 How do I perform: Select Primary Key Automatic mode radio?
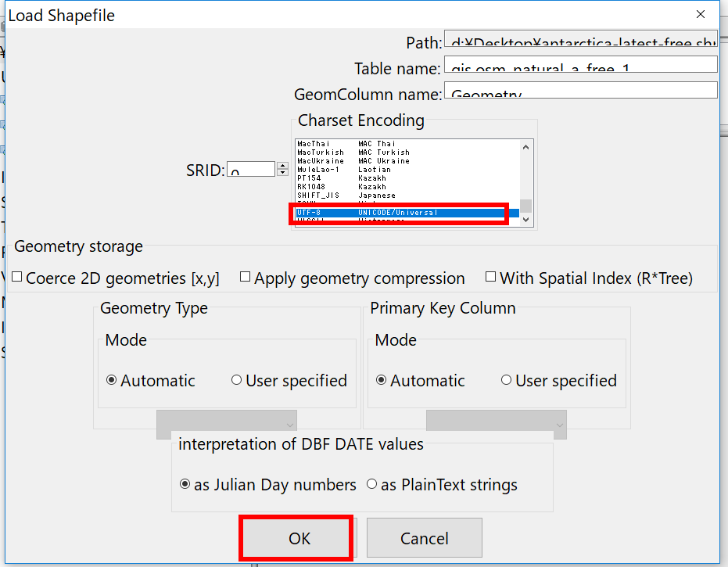click(x=381, y=380)
